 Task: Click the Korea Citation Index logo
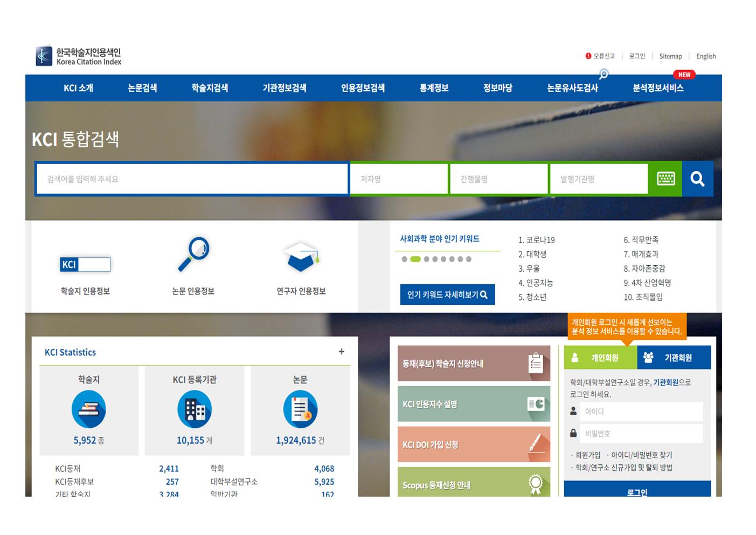click(x=79, y=56)
